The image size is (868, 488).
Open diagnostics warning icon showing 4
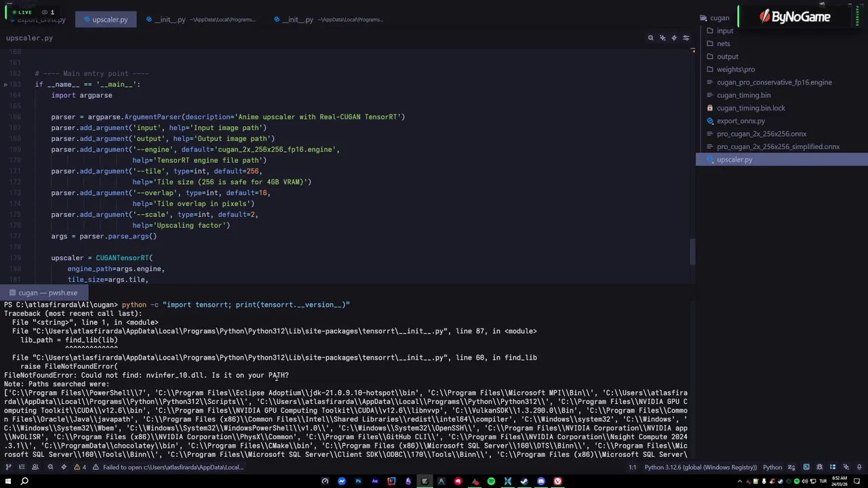pos(80,467)
